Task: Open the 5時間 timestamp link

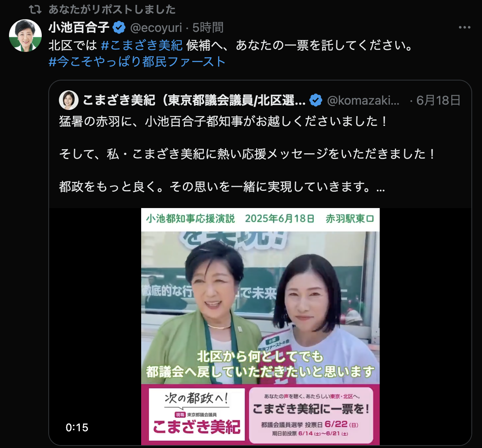Action: click(x=208, y=28)
